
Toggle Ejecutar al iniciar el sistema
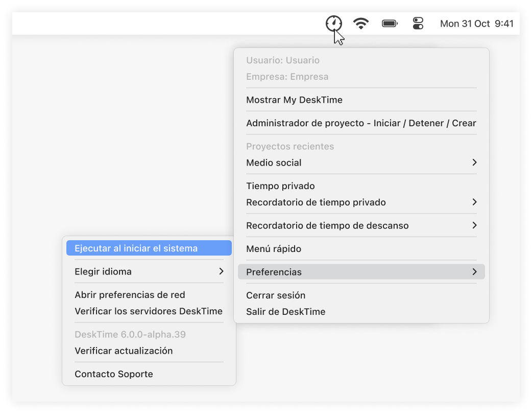[149, 248]
